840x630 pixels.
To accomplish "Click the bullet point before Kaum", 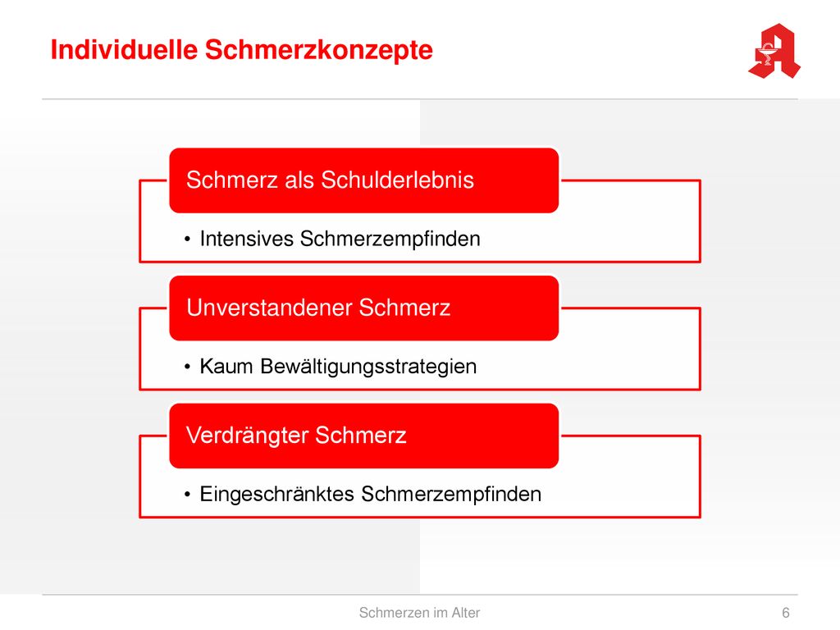I will [x=187, y=367].
